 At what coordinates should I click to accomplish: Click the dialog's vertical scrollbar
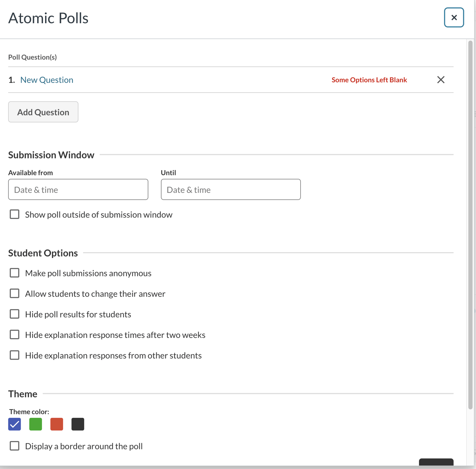pos(470,225)
